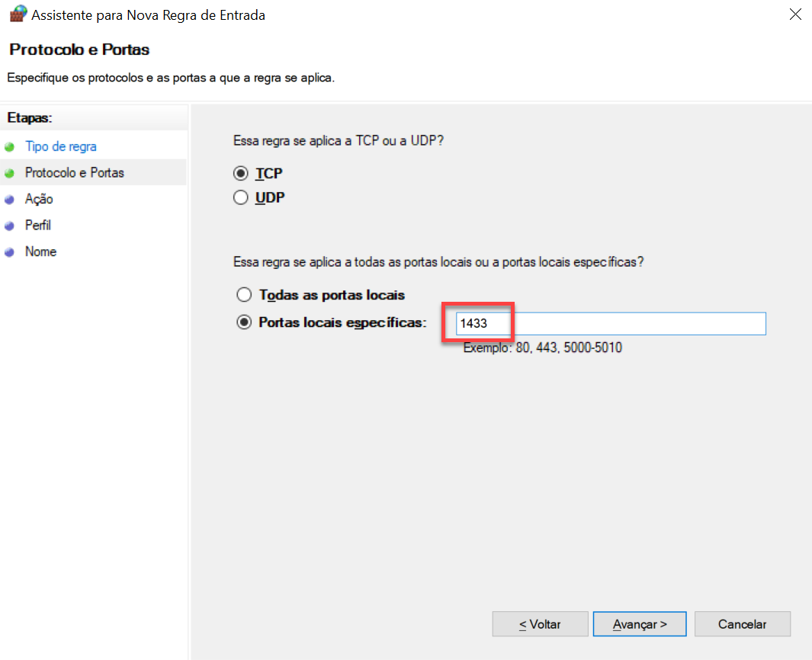
Task: Go to the Tipo de regra step
Action: [x=60, y=146]
